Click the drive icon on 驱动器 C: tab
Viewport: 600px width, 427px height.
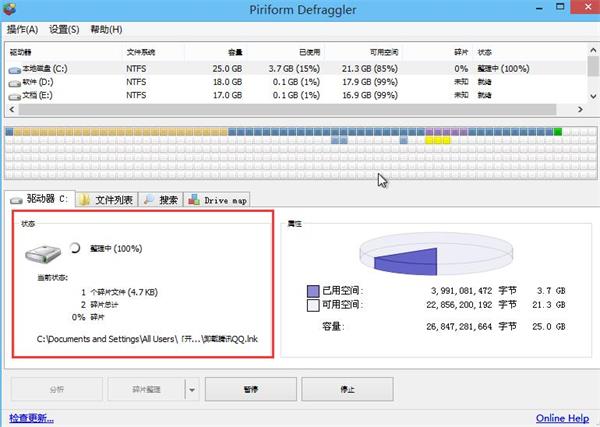(16, 200)
